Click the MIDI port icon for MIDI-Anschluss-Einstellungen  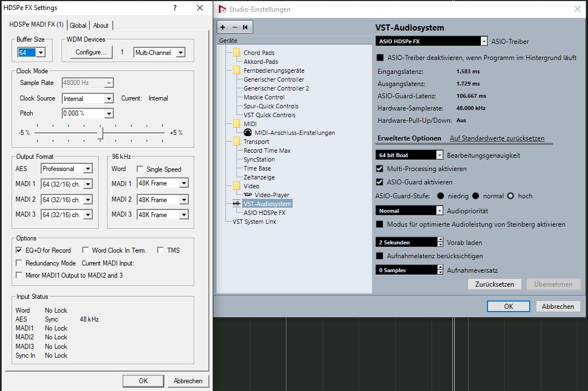coord(248,133)
